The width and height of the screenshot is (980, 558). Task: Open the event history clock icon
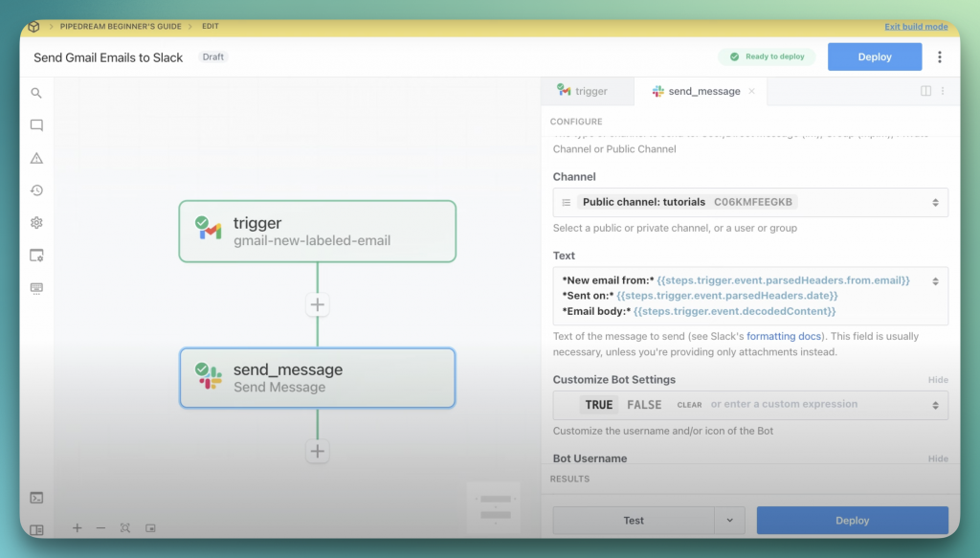pyautogui.click(x=36, y=190)
